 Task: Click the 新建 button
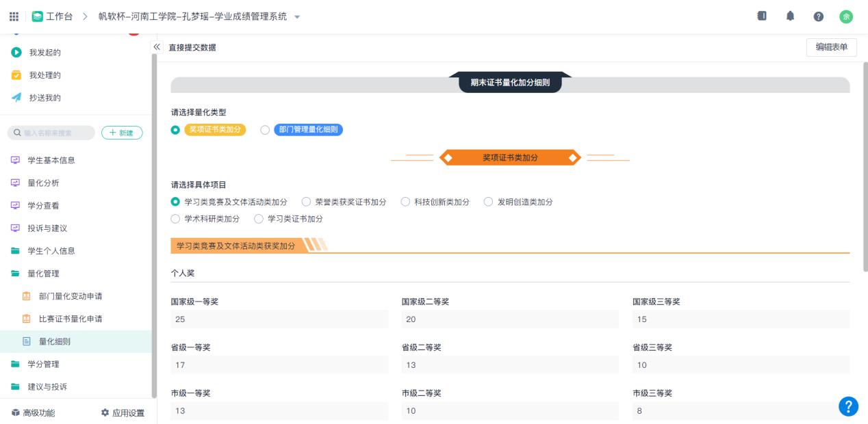[x=121, y=133]
